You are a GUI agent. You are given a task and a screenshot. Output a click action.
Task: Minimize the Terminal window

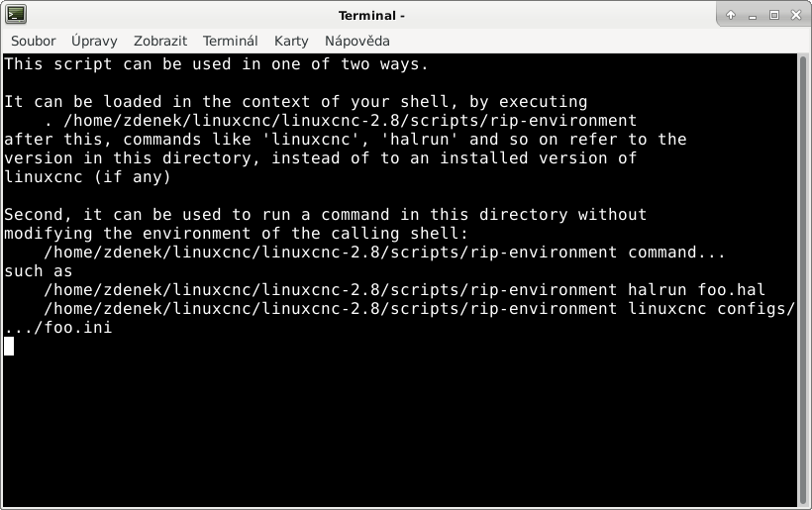[753, 16]
